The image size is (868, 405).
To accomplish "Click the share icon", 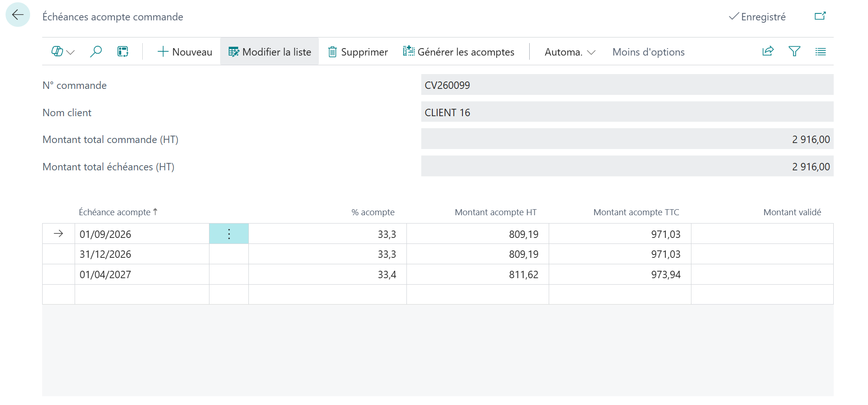I will click(768, 51).
